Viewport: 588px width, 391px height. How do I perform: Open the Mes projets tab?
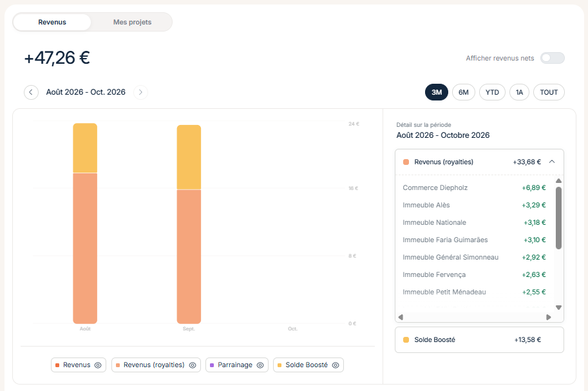pos(132,22)
